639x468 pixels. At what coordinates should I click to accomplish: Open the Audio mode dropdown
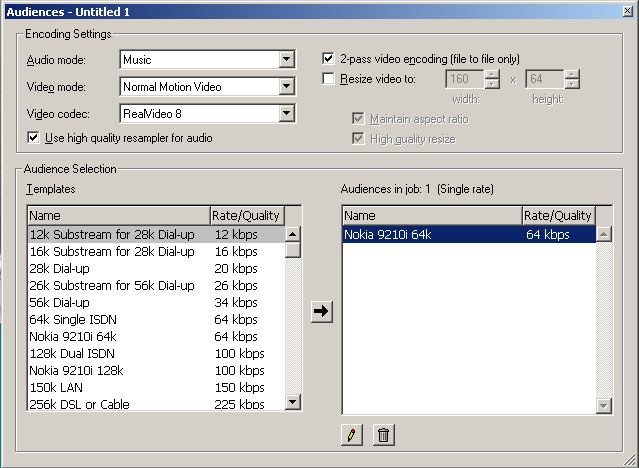click(287, 60)
